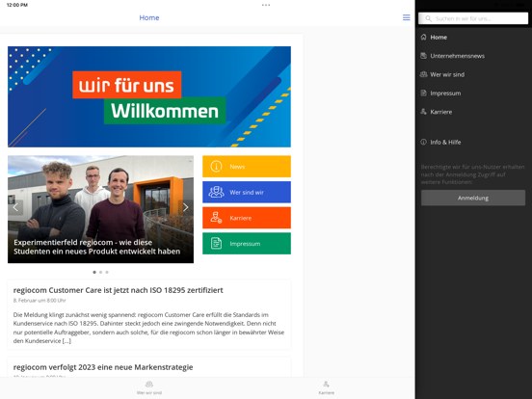Click the search magnifier icon
Image resolution: width=532 pixels, height=399 pixels.
click(428, 18)
